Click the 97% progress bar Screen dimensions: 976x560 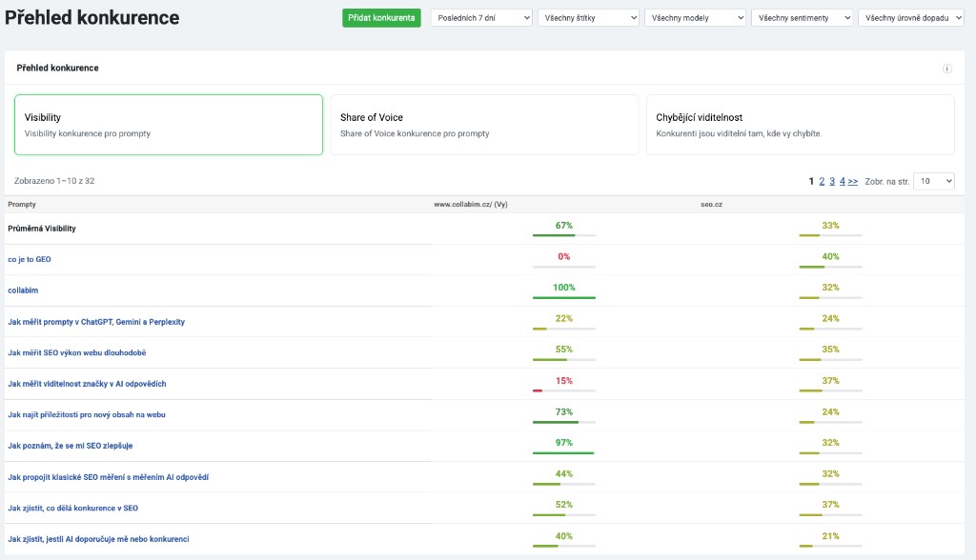click(564, 453)
